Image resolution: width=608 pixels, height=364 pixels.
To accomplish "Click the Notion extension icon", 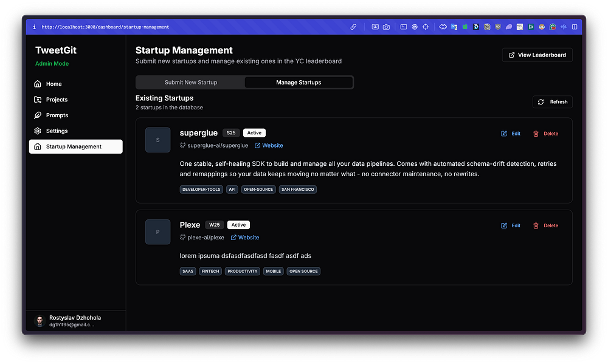I will click(487, 27).
